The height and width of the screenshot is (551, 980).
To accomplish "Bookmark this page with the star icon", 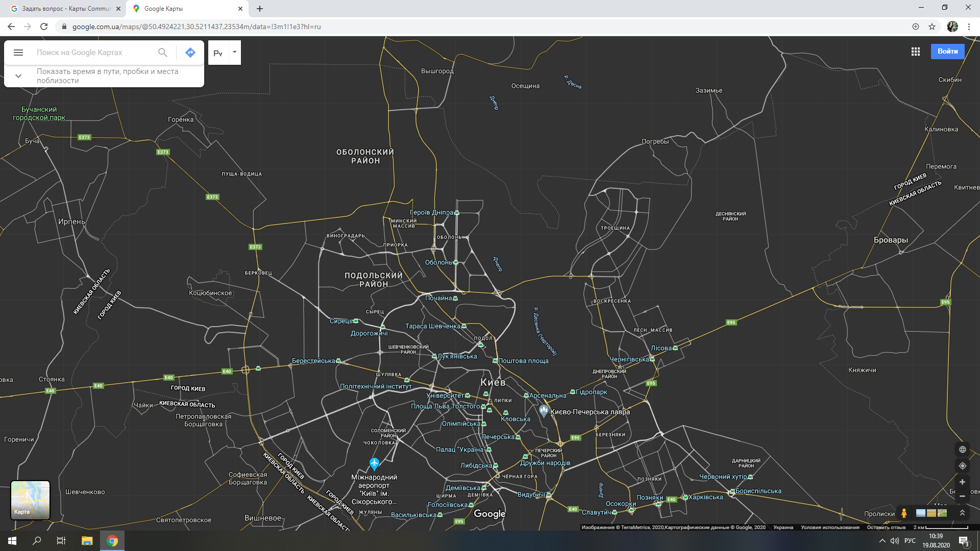I will [x=932, y=27].
